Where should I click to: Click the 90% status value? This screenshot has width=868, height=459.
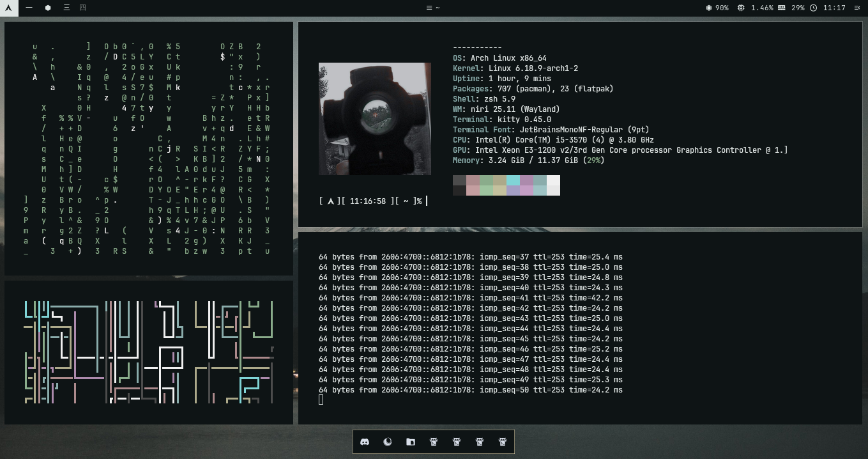(722, 8)
